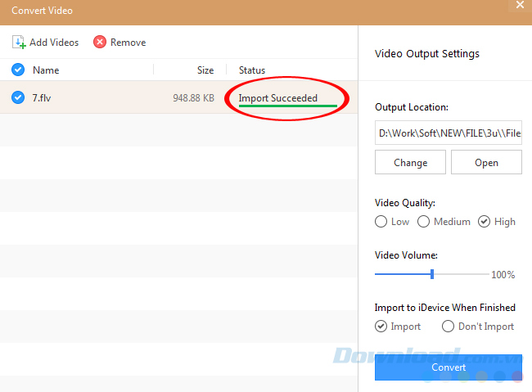Open the output folder with Open button

486,163
